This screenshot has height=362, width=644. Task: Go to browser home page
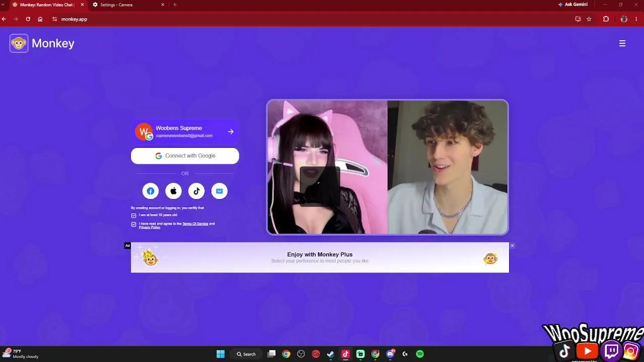pyautogui.click(x=40, y=19)
